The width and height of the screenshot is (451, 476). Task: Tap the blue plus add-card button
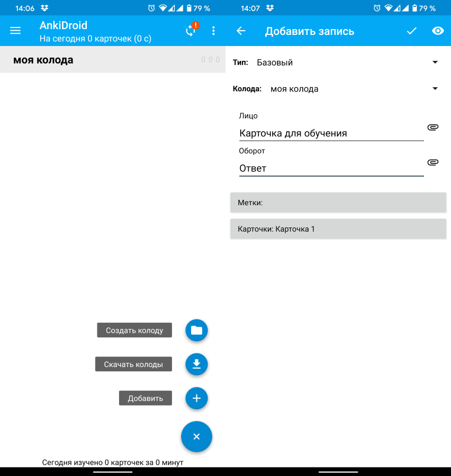(x=196, y=398)
